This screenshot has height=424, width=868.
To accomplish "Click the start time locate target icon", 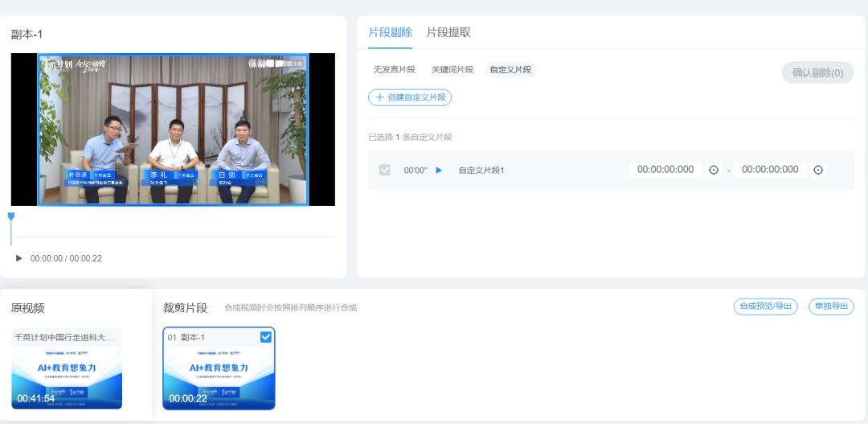I will point(714,170).
